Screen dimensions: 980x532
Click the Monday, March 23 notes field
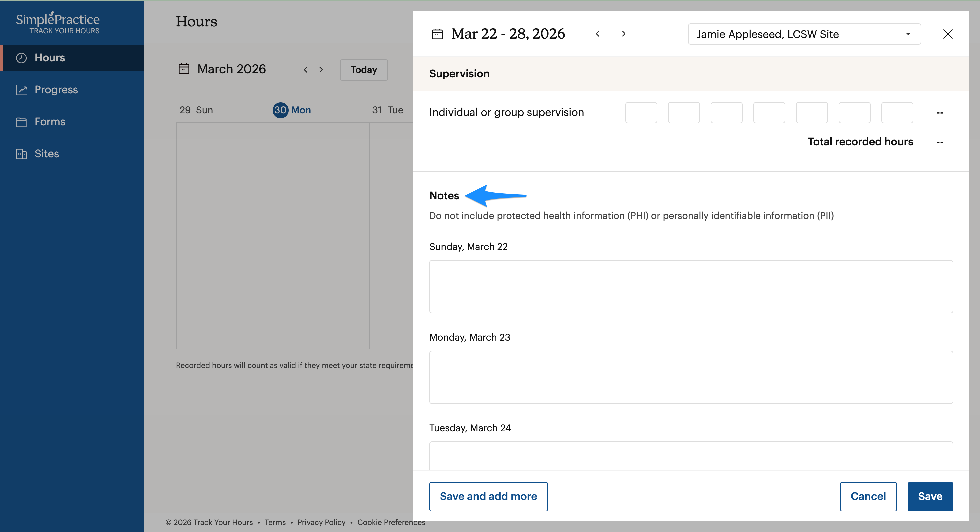tap(691, 377)
